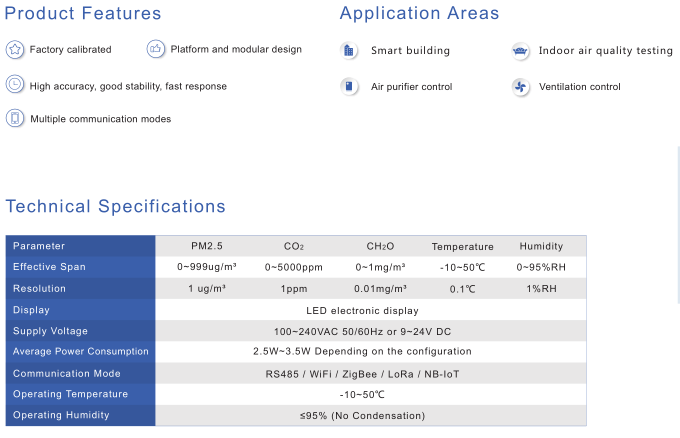Click the CH2O column header
This screenshot has height=438, width=680.
coord(380,246)
